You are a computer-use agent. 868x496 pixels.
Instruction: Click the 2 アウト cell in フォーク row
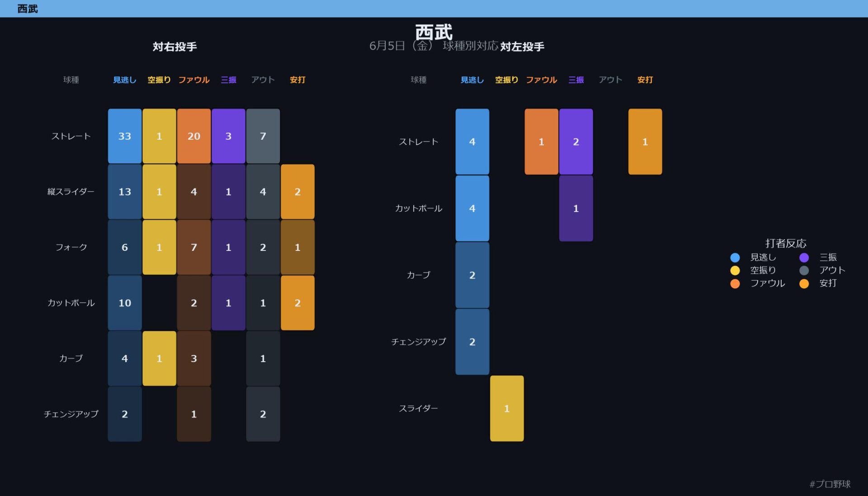tap(263, 247)
